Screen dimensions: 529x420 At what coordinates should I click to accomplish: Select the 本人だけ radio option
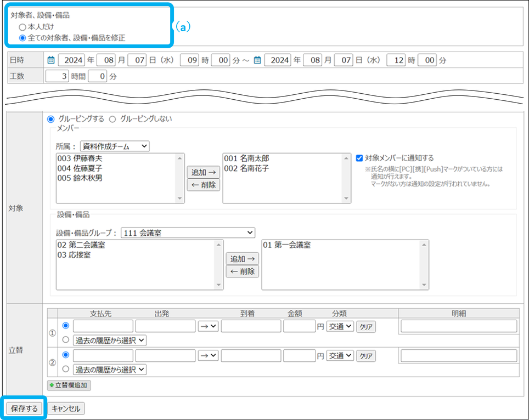22,26
